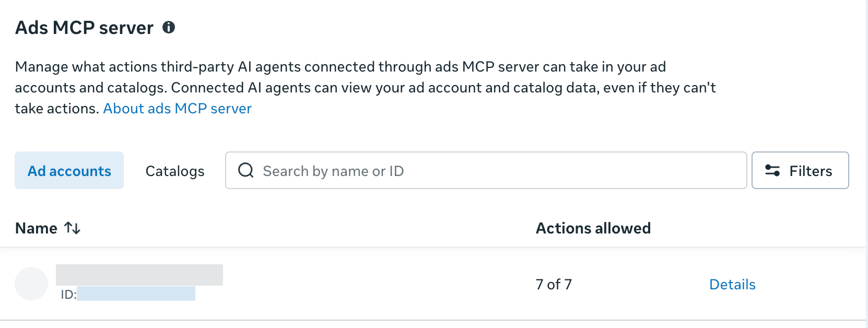This screenshot has width=868, height=328.
Task: Click the blurred account ID value
Action: (136, 294)
